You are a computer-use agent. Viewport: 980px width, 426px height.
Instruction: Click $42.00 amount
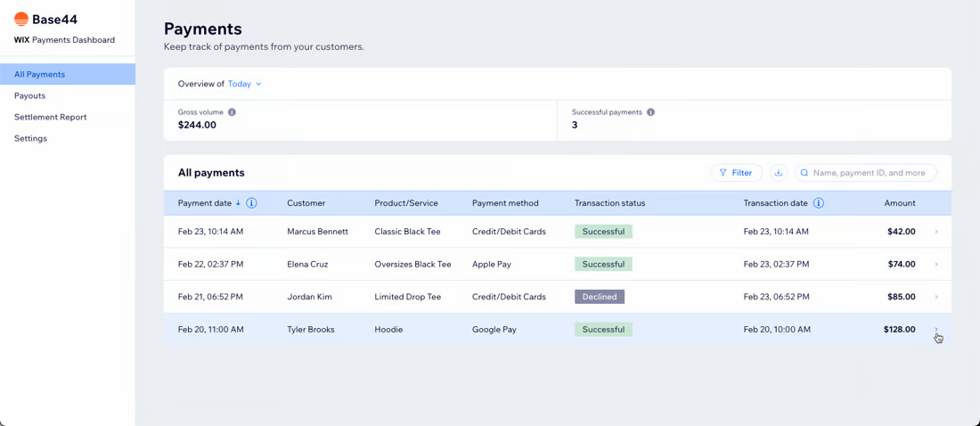(902, 232)
